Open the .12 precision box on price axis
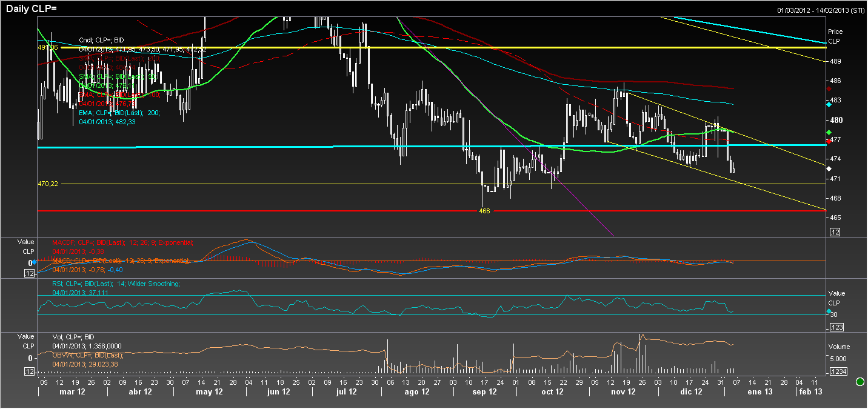The width and height of the screenshot is (868, 409). 834,232
